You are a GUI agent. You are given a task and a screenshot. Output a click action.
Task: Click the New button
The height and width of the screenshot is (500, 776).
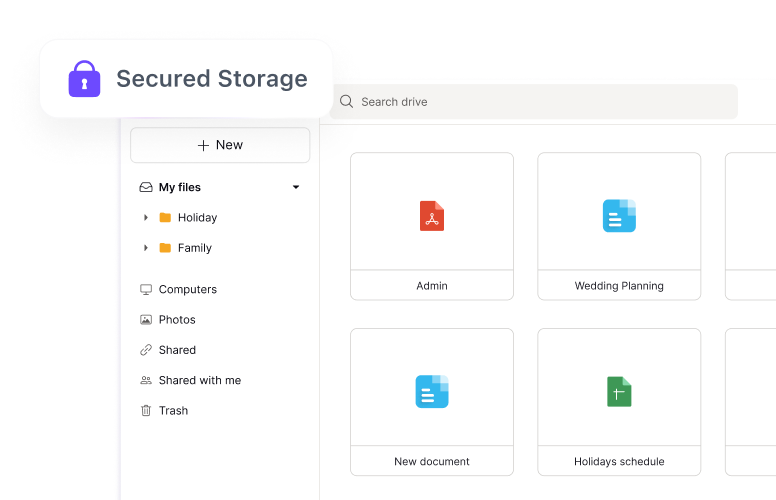(220, 145)
